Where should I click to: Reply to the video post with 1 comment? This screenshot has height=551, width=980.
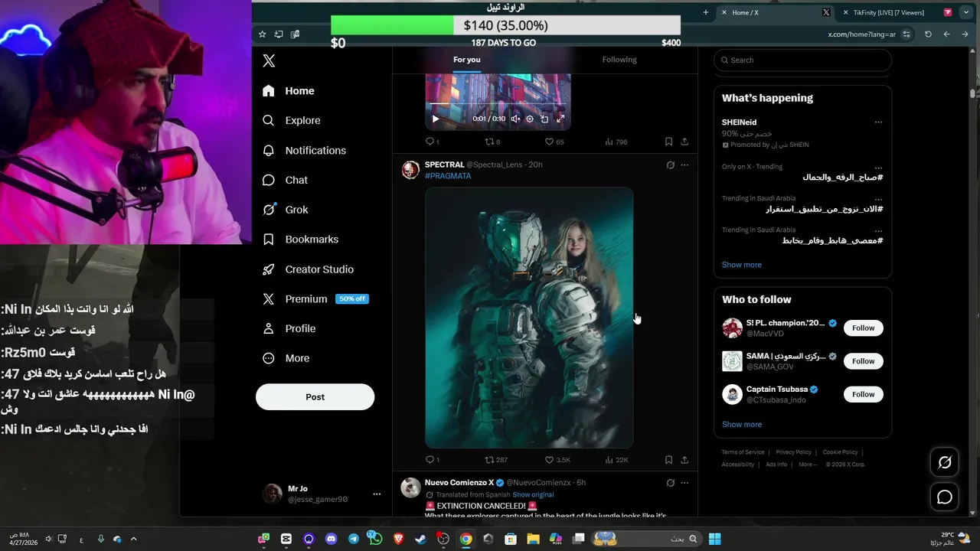click(432, 142)
